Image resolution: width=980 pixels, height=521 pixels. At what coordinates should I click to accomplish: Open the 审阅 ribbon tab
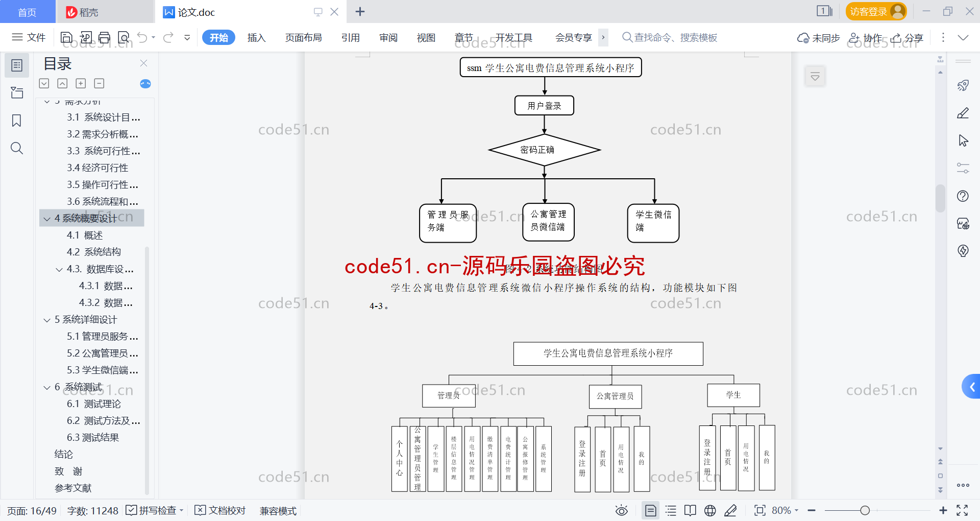(x=388, y=37)
